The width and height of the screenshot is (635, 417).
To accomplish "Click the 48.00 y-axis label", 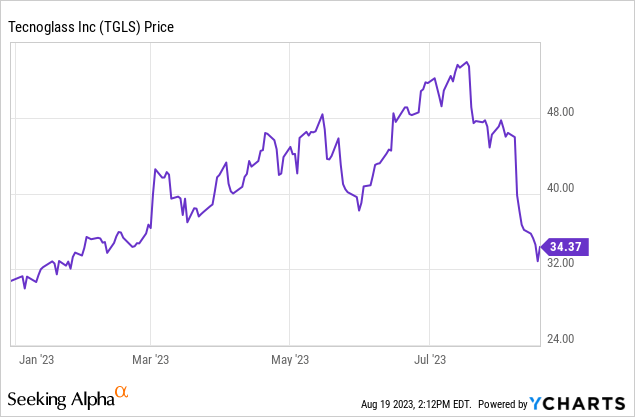I will click(x=559, y=113).
